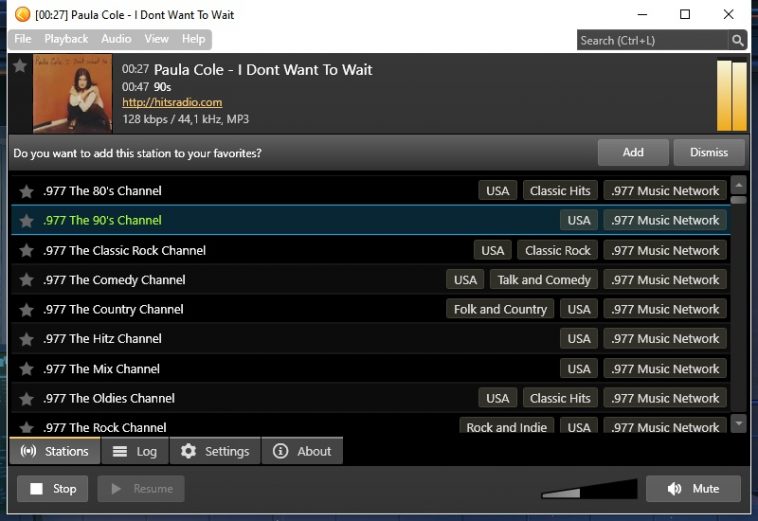Select .977 The Mix Channel station

(371, 369)
